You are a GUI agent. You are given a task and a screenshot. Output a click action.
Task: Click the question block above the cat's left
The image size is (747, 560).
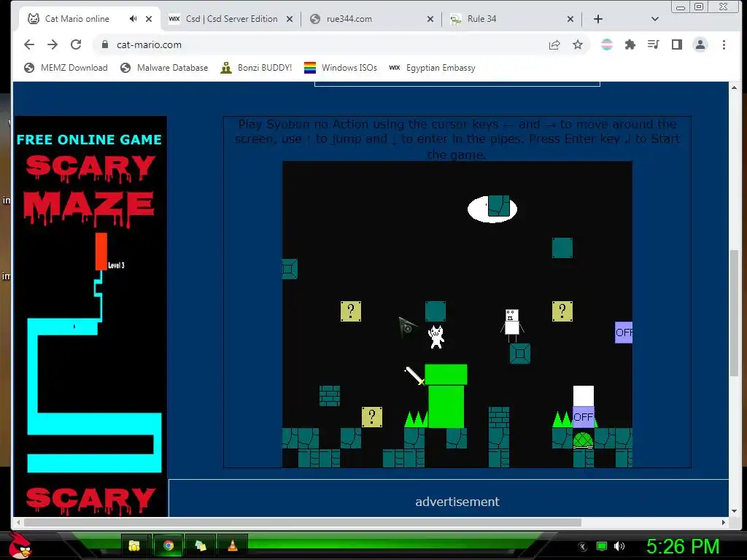351,311
